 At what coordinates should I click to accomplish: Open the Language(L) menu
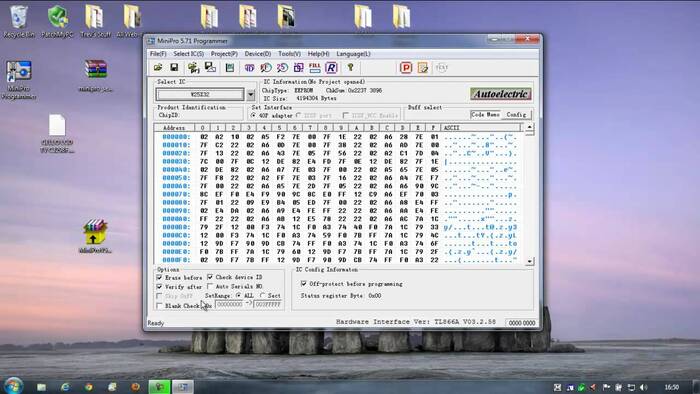pyautogui.click(x=353, y=54)
